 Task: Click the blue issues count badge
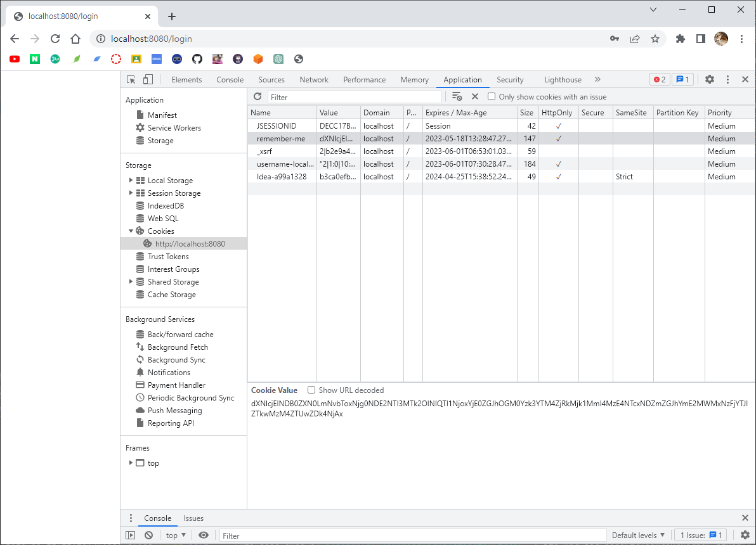[682, 79]
